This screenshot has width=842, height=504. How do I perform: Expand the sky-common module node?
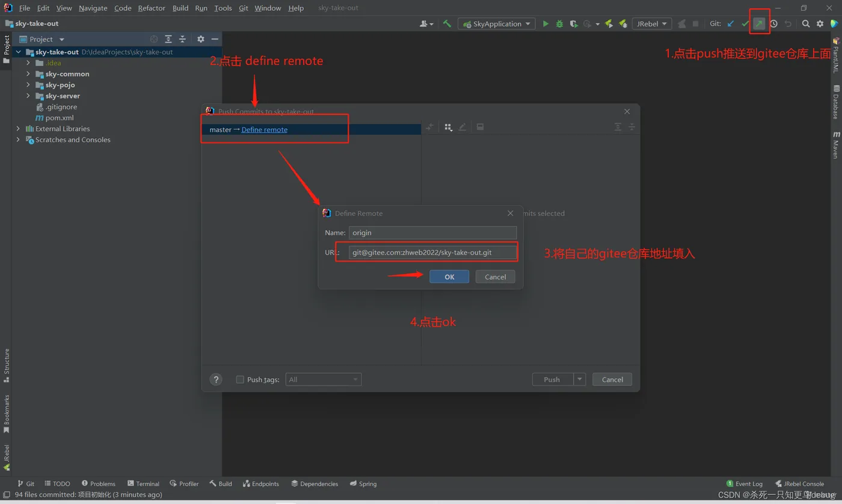click(x=28, y=74)
